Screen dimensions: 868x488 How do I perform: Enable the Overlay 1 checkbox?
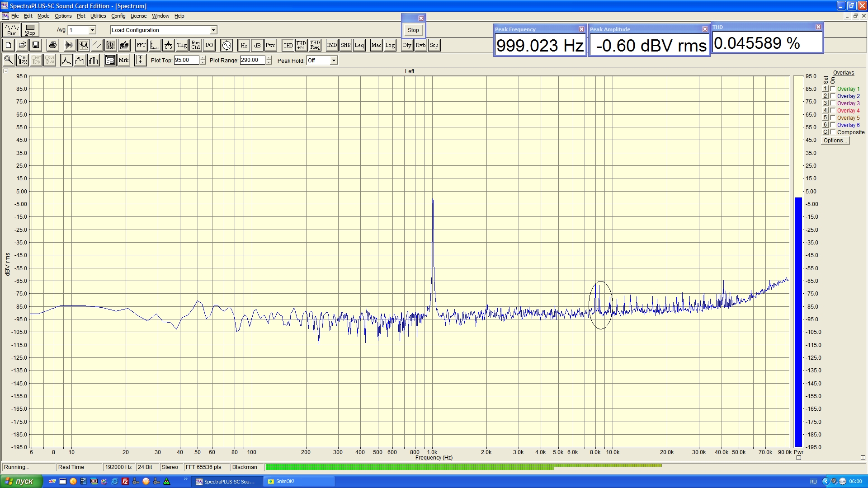click(833, 89)
